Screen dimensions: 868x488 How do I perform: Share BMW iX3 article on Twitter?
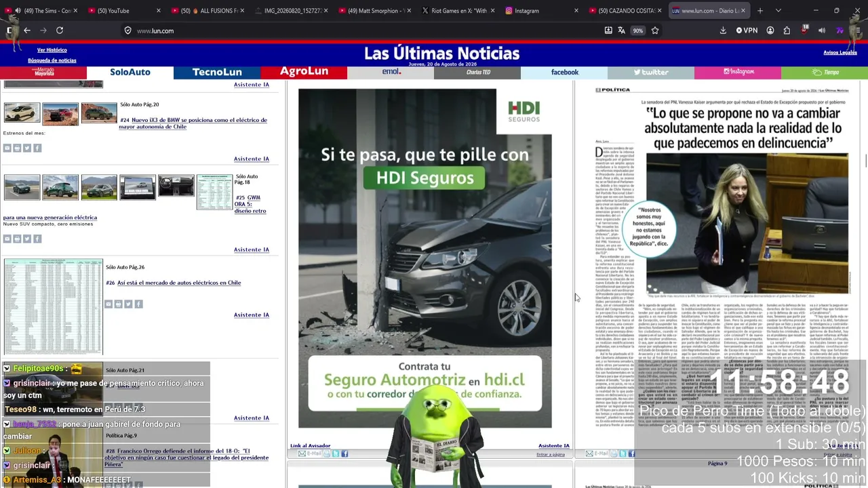[x=27, y=148]
